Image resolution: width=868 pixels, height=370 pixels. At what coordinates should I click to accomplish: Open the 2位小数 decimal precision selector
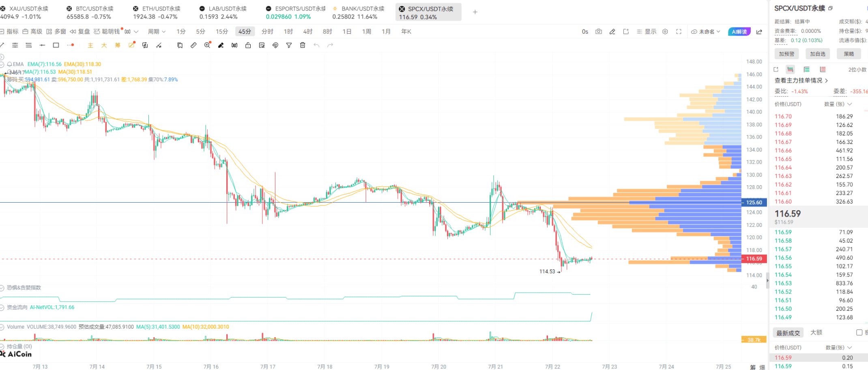coord(857,70)
